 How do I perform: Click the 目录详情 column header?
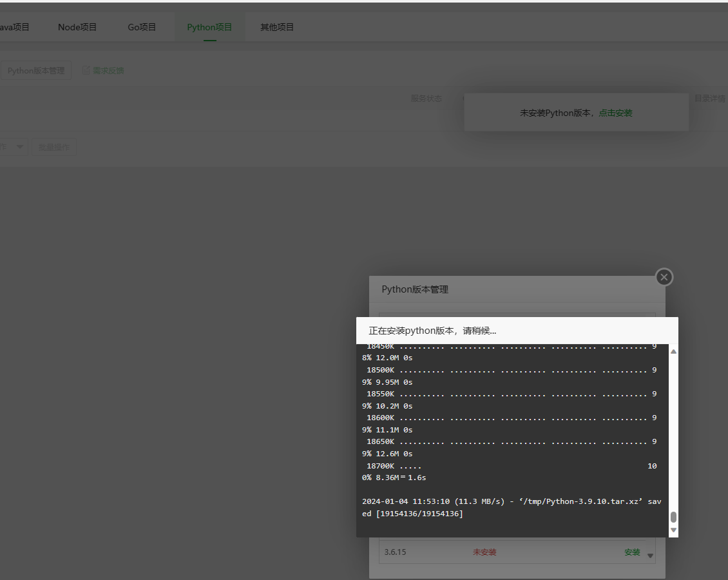pos(709,99)
